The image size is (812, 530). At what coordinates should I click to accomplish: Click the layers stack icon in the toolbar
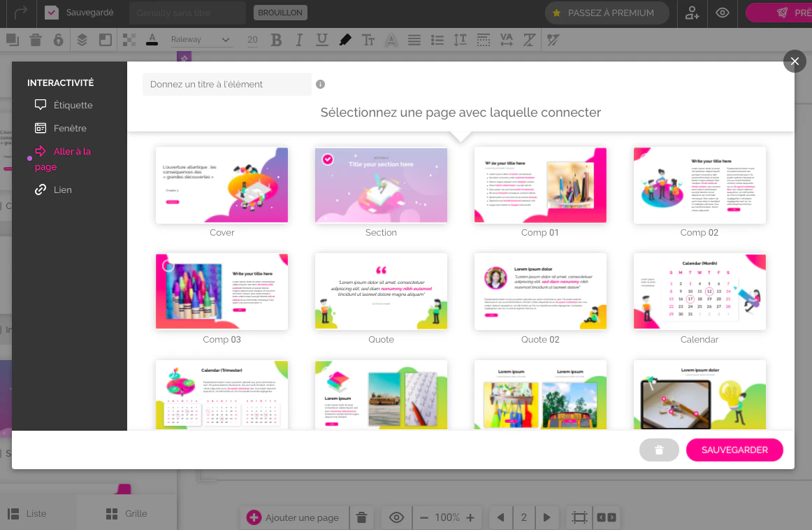(82, 40)
